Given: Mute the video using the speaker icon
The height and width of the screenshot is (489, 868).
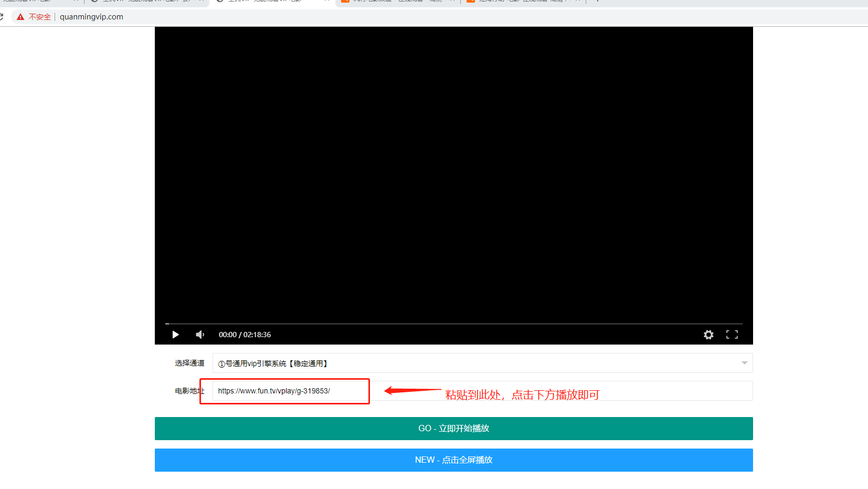Looking at the screenshot, I should click(200, 335).
